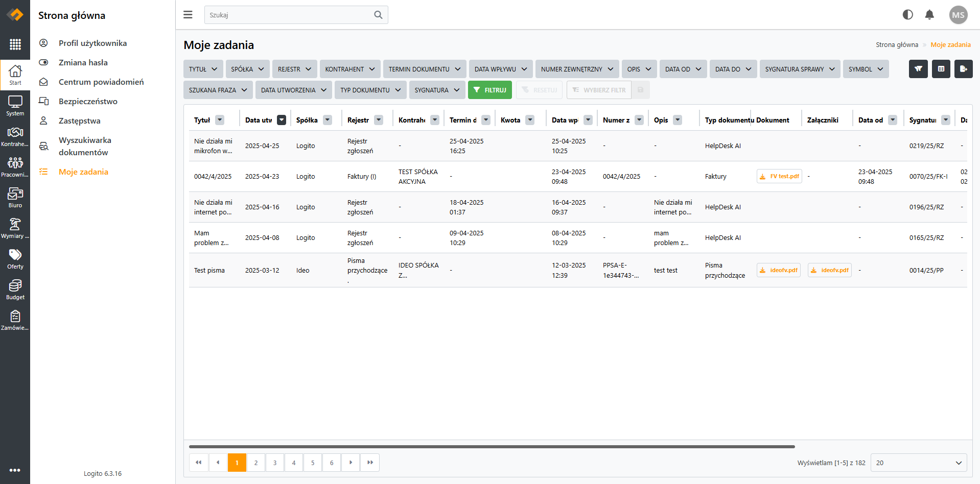Go to next page arrow
980x484 pixels.
click(351, 463)
